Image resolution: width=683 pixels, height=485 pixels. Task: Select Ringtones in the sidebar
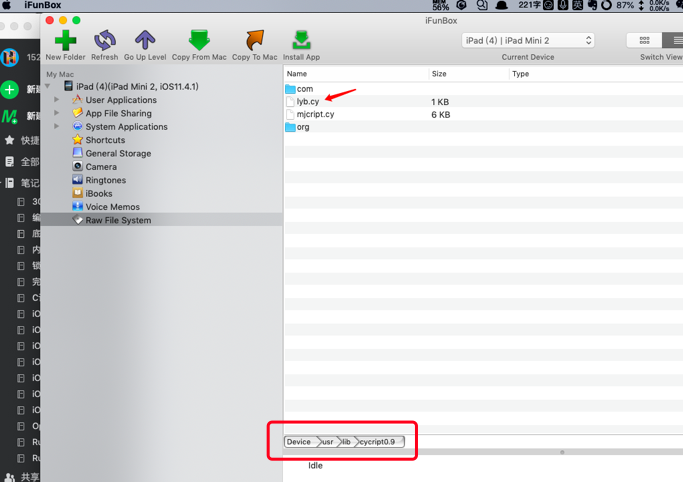click(x=106, y=180)
